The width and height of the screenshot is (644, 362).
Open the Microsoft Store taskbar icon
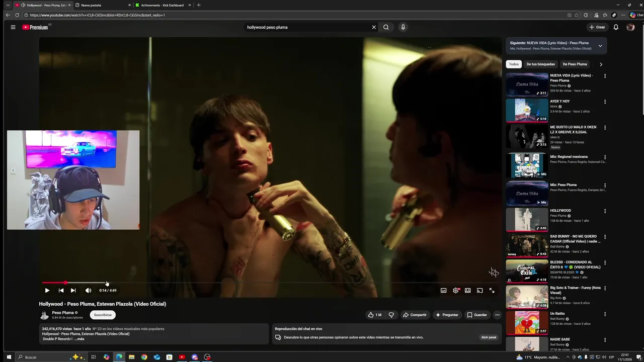[169, 357]
